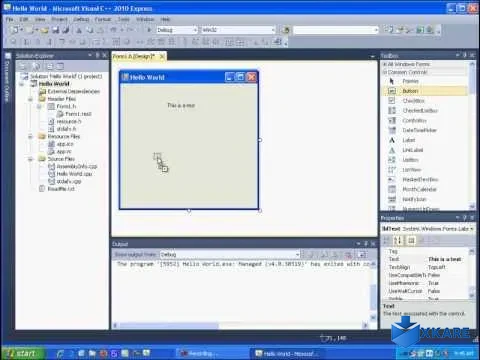
Task: Open the Project menu
Action: pyautogui.click(x=59, y=19)
